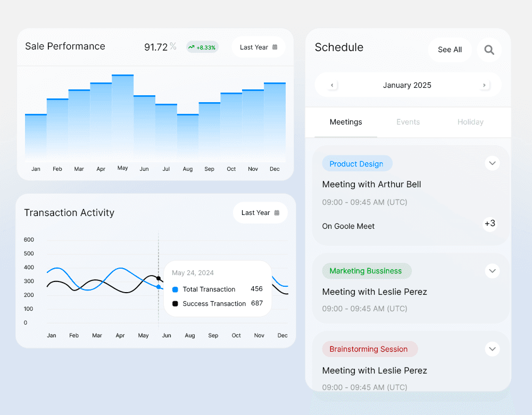Image resolution: width=532 pixels, height=415 pixels.
Task: Open the search in the Schedule panel
Action: tap(489, 49)
